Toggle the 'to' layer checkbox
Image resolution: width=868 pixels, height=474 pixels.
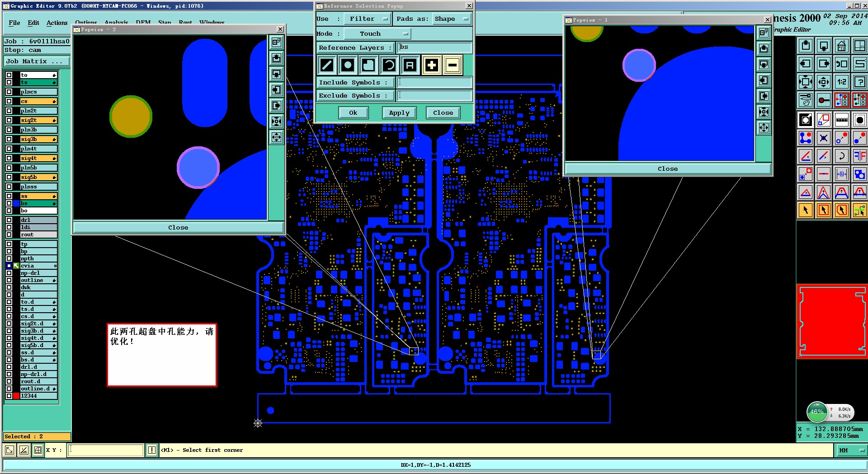(9, 75)
